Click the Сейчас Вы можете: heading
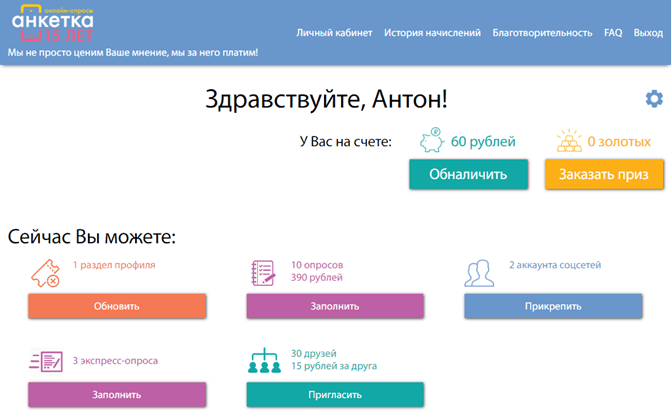This screenshot has height=420, width=671. click(x=92, y=237)
